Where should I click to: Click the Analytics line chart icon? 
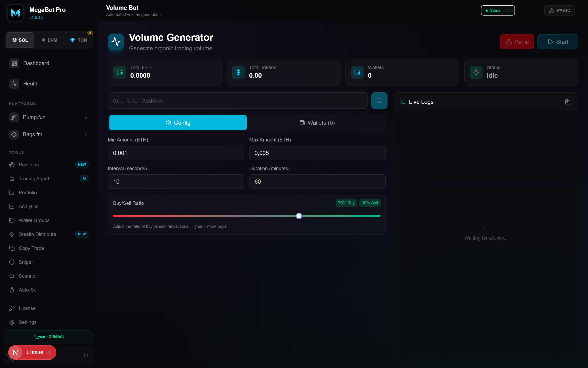click(x=12, y=206)
